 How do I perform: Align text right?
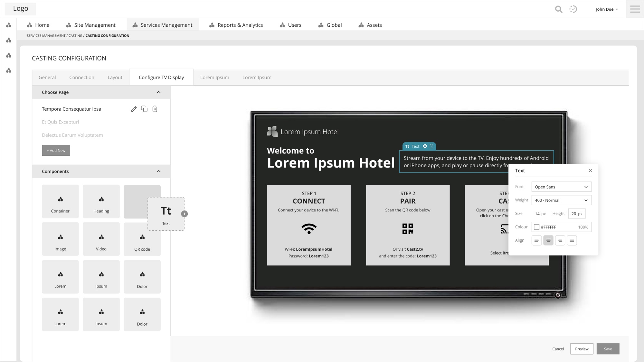(560, 240)
